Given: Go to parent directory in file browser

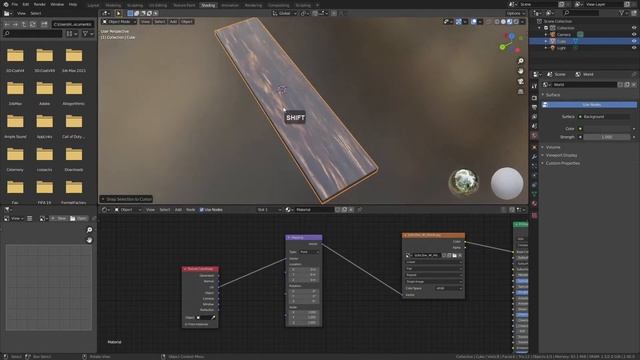Looking at the screenshot, I should coord(24,24).
